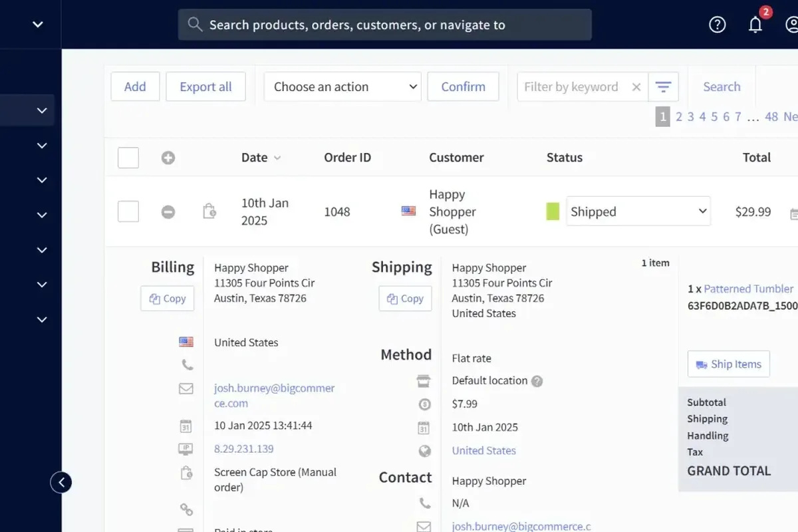Click the Ship Items button
This screenshot has width=798, height=532.
click(x=729, y=364)
